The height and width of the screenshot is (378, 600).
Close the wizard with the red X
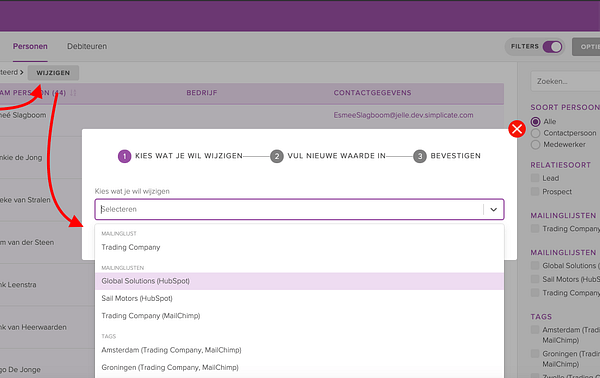(x=517, y=129)
